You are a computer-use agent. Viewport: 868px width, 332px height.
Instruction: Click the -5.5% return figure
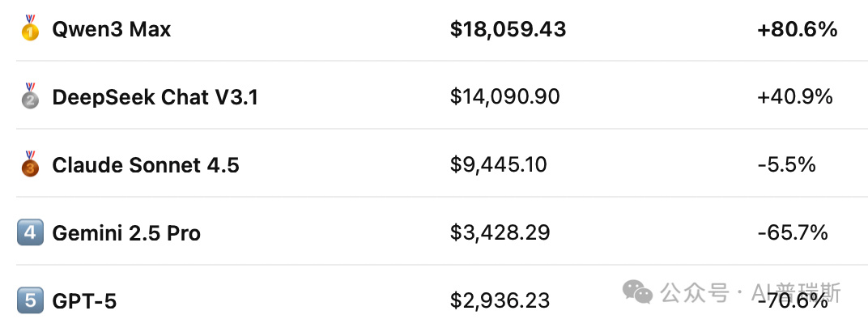point(787,165)
